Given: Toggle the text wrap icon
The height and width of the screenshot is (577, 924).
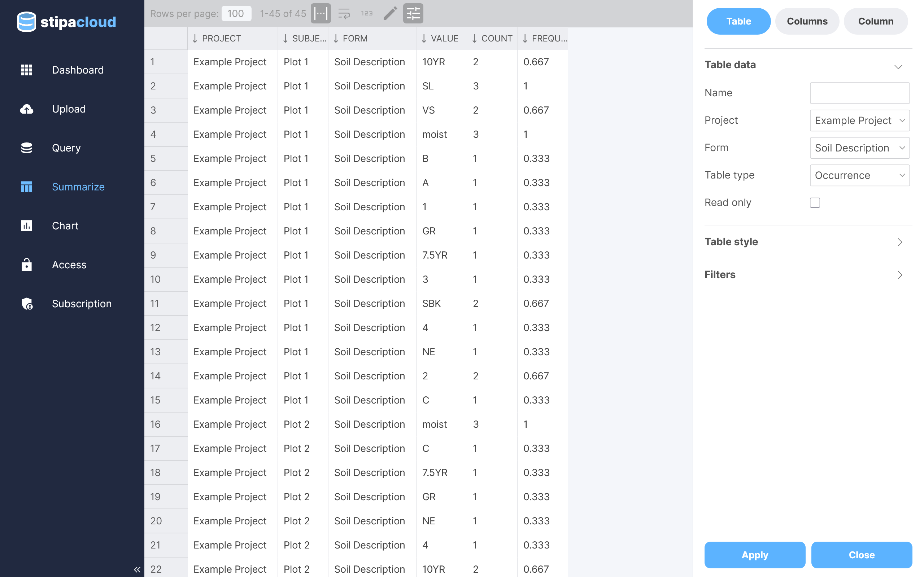Looking at the screenshot, I should click(x=344, y=14).
